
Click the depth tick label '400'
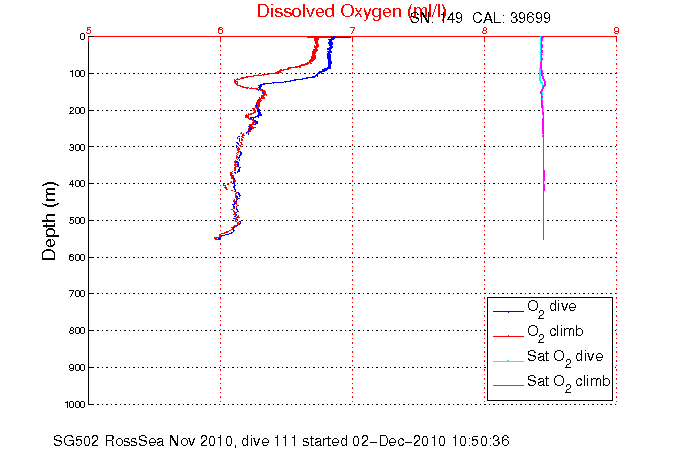[76, 184]
